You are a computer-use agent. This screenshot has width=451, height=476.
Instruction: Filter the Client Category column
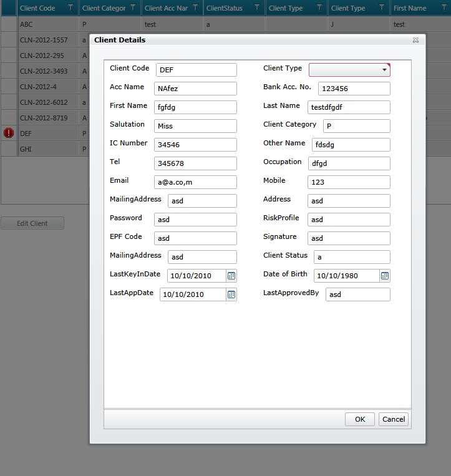[x=133, y=7]
